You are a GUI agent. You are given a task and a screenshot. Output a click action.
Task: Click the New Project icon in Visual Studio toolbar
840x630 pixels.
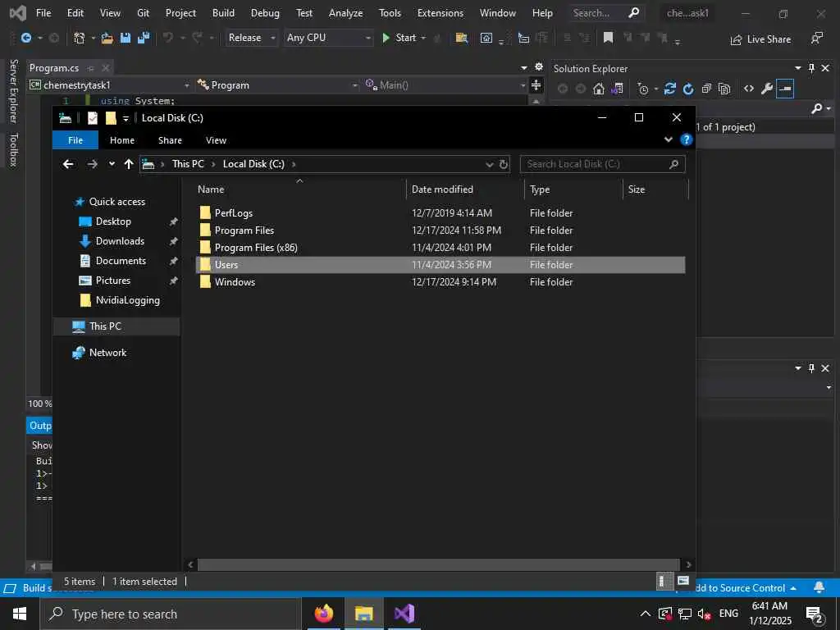coord(80,38)
